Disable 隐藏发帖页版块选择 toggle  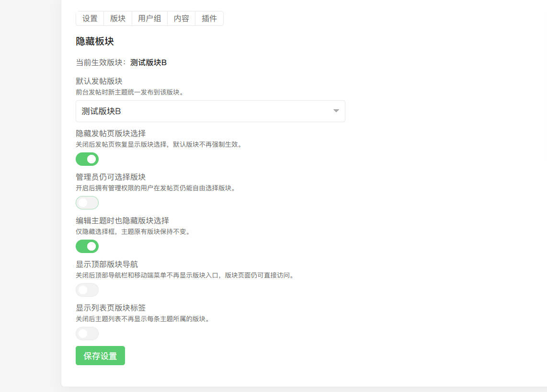[87, 159]
